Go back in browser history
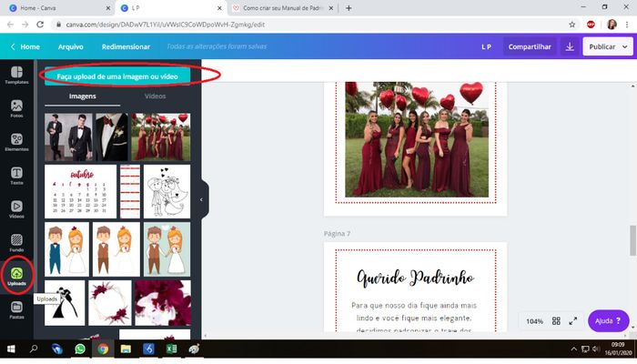 (10, 25)
